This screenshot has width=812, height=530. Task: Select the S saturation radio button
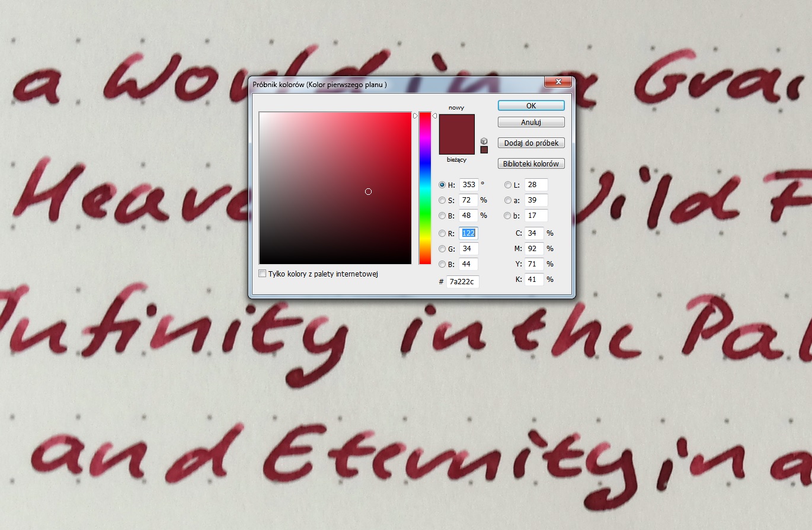coord(442,200)
